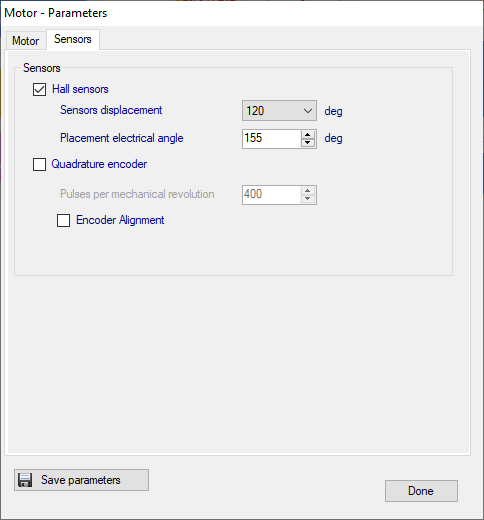Viewport: 484px width, 520px height.
Task: Click the Done button
Action: pyautogui.click(x=421, y=491)
